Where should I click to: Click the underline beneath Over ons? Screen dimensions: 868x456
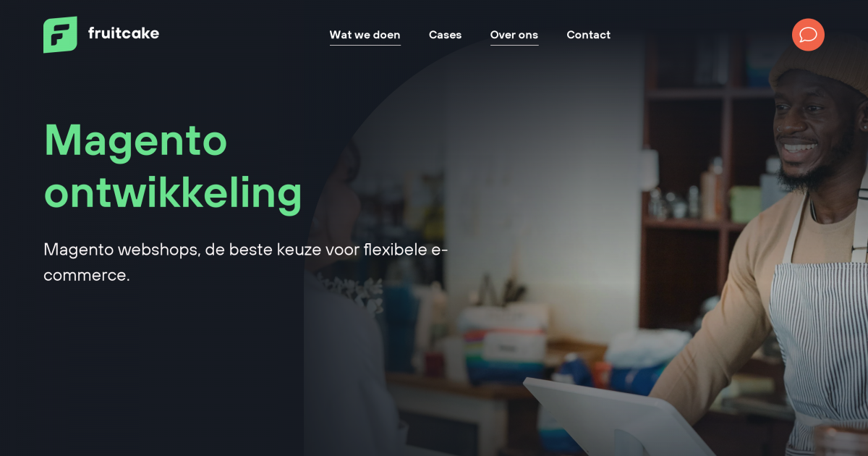pyautogui.click(x=514, y=45)
